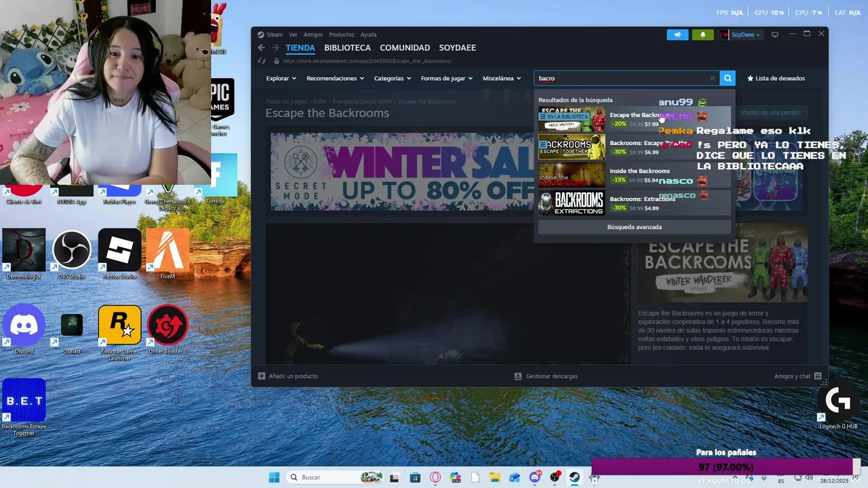Click the Steam forward navigation arrow
Viewport: 868px width, 488px height.
[275, 47]
